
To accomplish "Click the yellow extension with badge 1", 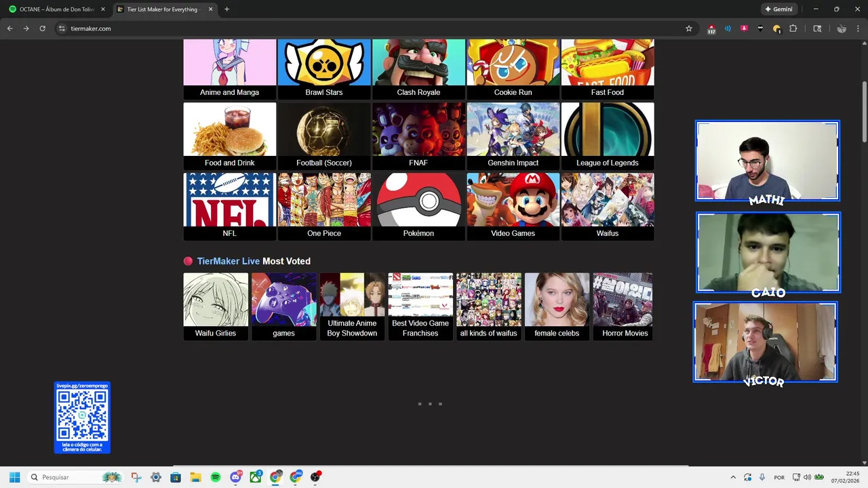I will coord(777,29).
